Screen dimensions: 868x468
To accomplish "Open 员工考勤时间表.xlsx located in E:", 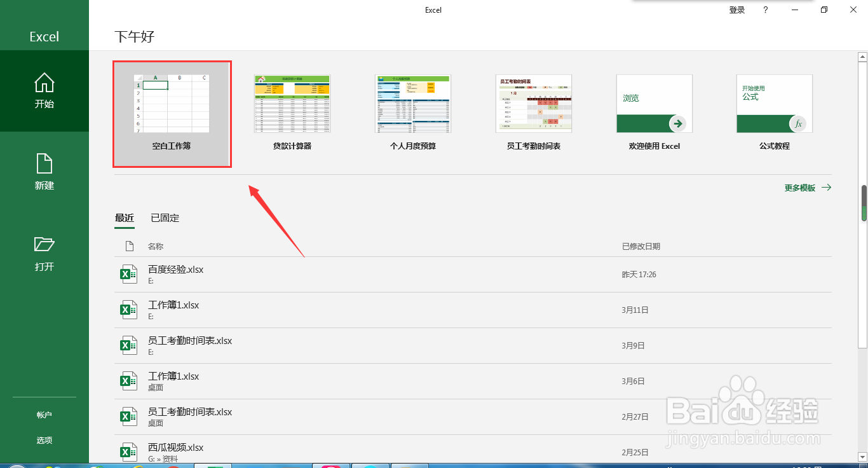I will (x=473, y=346).
